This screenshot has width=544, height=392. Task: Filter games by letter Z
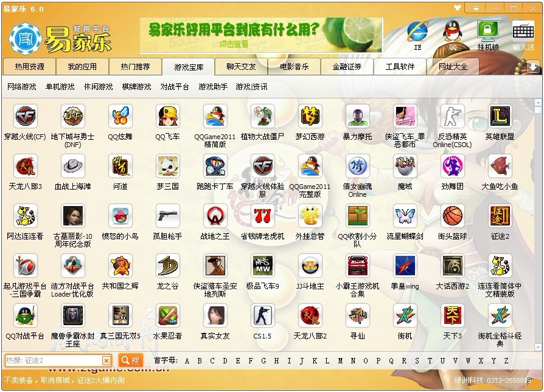point(506,361)
